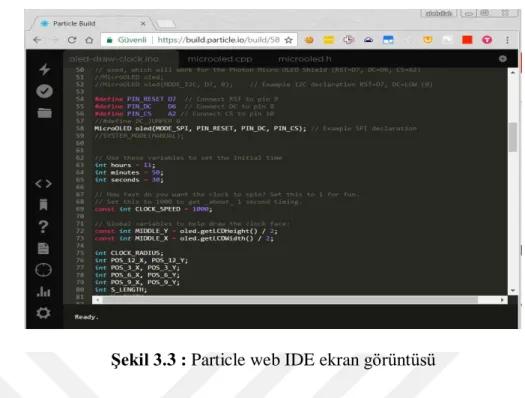Open the Code panel angle brackets icon

(x=44, y=183)
